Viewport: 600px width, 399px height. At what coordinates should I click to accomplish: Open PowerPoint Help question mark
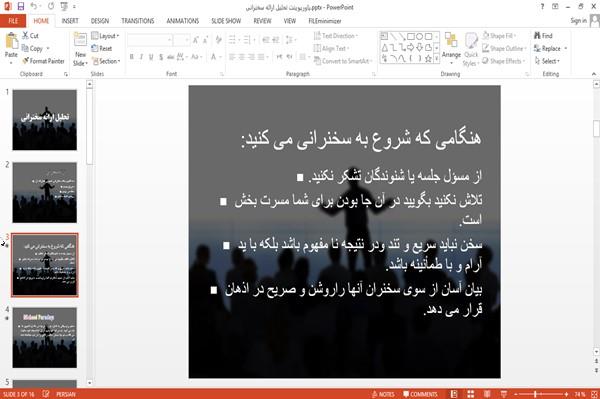pos(542,7)
